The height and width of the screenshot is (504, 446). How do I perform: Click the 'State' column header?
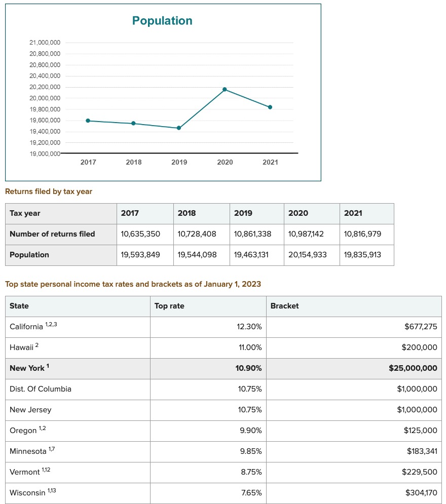[x=19, y=306]
